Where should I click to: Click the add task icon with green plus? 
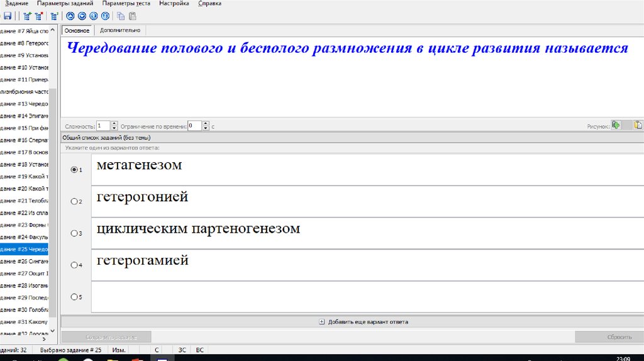(x=27, y=16)
